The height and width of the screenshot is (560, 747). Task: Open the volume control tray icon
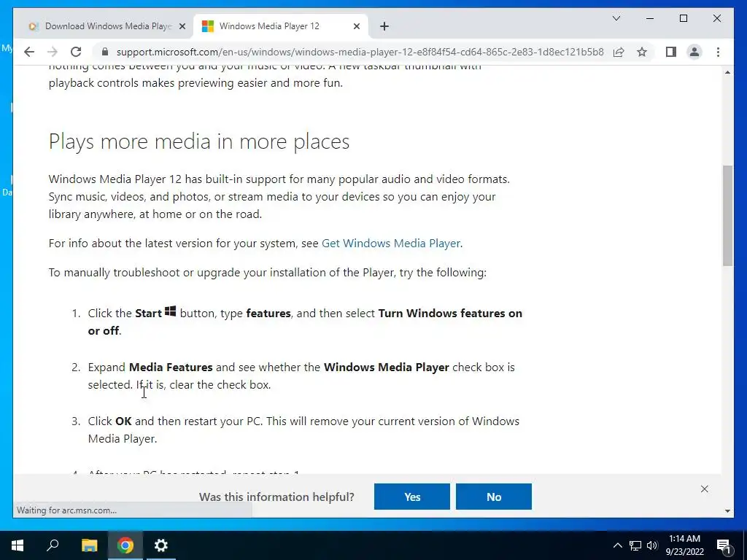pos(652,545)
